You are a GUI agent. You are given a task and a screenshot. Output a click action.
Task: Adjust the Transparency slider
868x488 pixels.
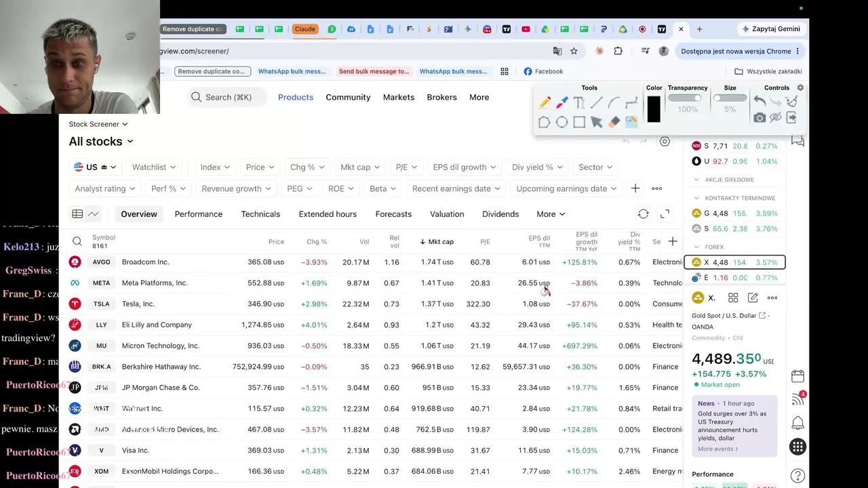[x=684, y=98]
